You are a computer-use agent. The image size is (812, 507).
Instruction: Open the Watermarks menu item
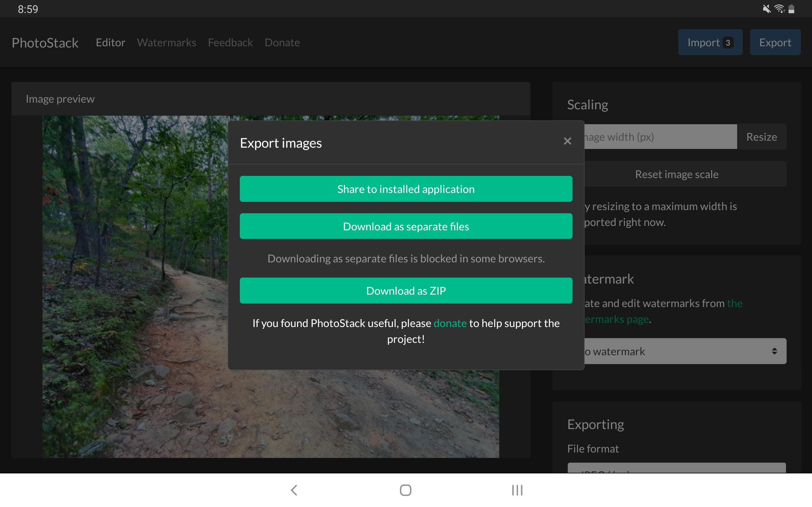[167, 42]
